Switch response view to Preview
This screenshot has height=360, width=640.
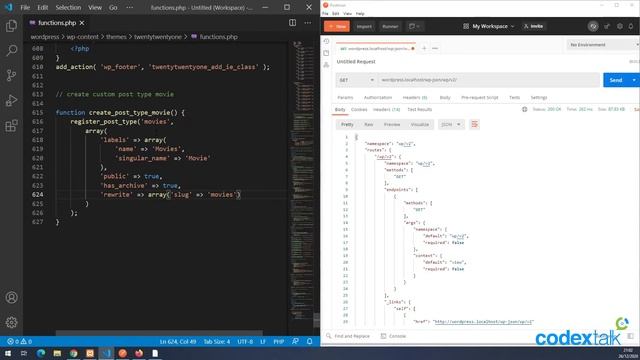[392, 124]
